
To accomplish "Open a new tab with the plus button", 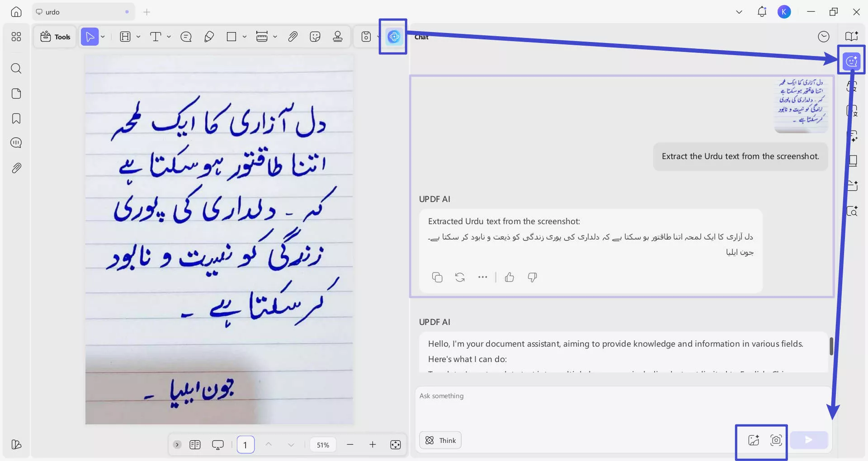I will [146, 12].
